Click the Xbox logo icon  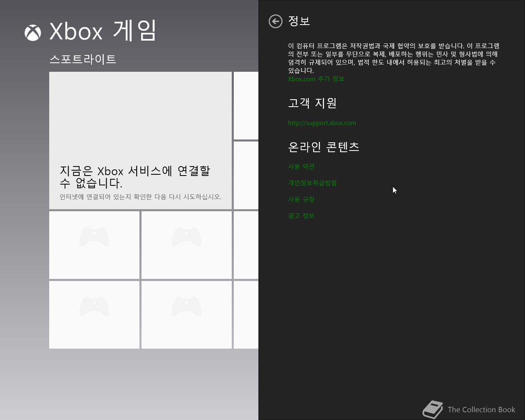(33, 33)
